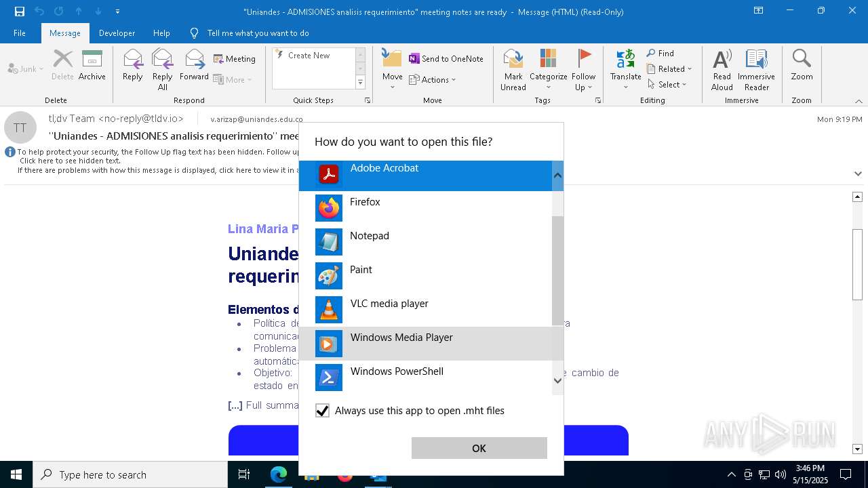
Task: Mark the message as Unread
Action: tap(513, 70)
